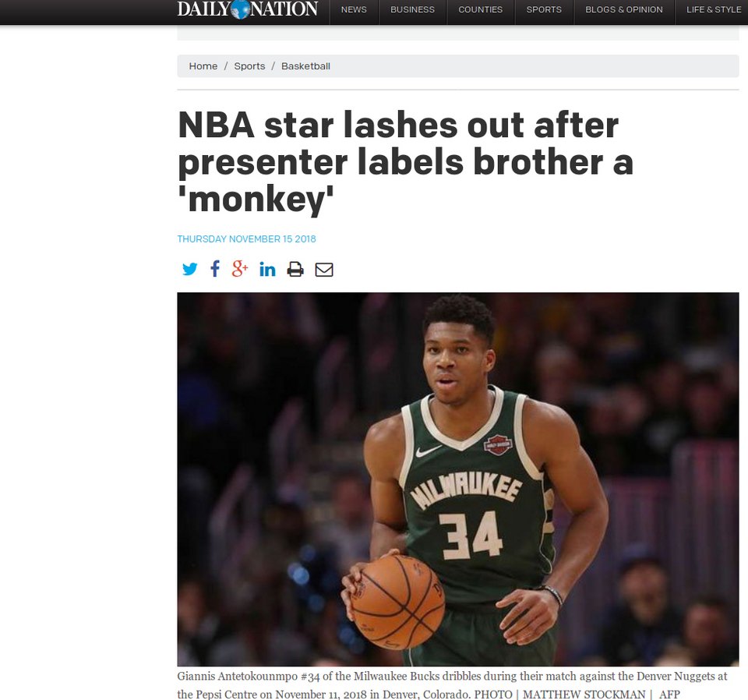Open the Business menu
This screenshot has width=748, height=700.
413,9
